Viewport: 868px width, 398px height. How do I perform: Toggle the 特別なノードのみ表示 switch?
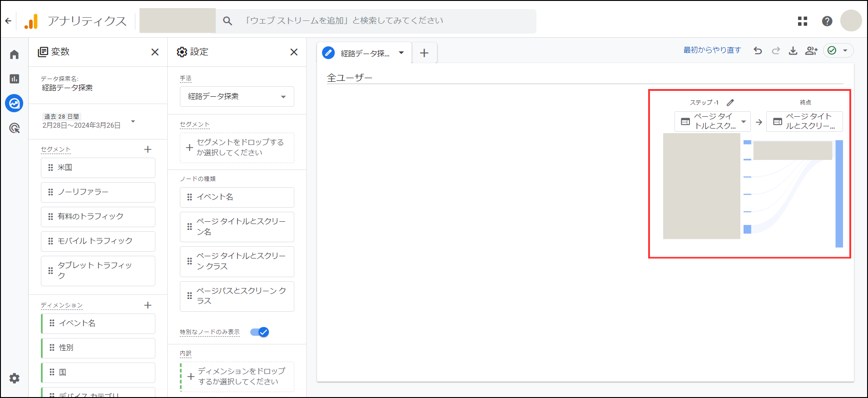[260, 332]
